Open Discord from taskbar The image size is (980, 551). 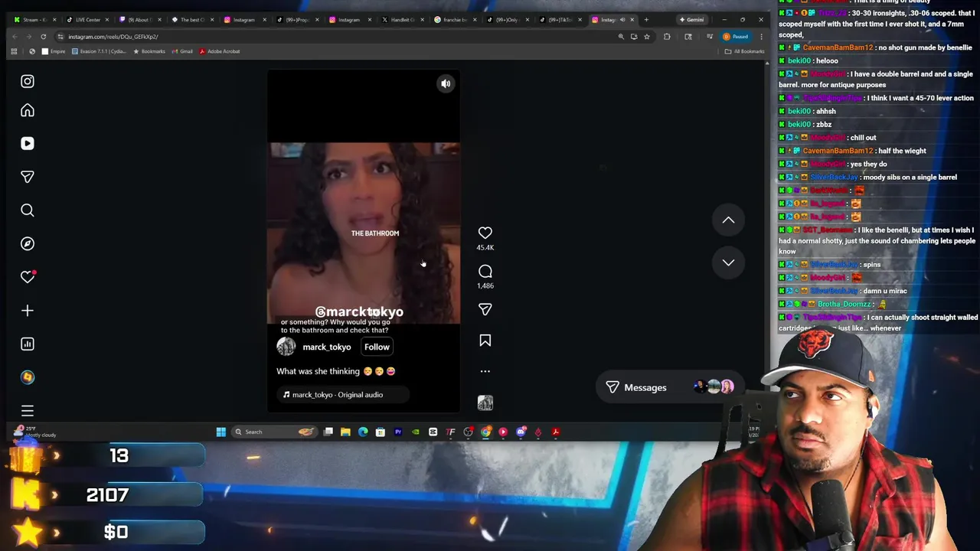521,432
